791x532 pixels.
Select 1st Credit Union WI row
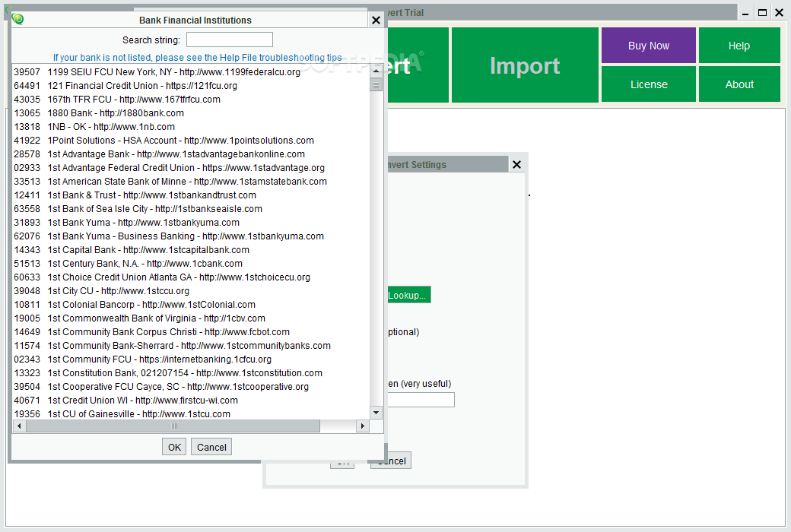pyautogui.click(x=191, y=400)
